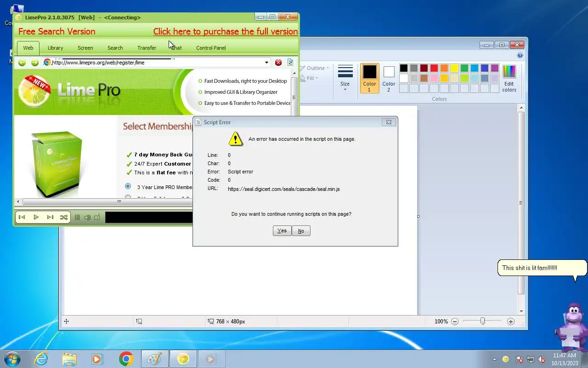Go back in LimePro web browser

coord(22,63)
